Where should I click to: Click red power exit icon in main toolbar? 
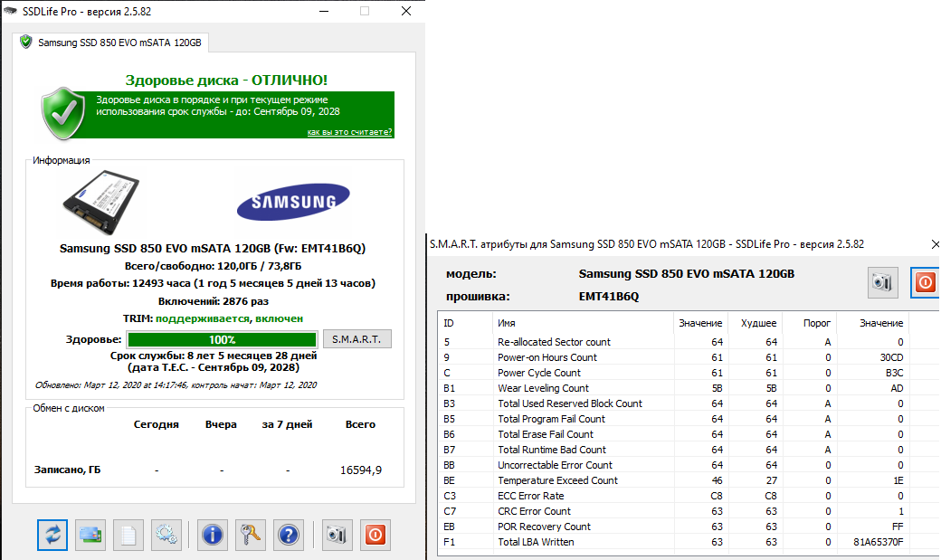click(375, 534)
